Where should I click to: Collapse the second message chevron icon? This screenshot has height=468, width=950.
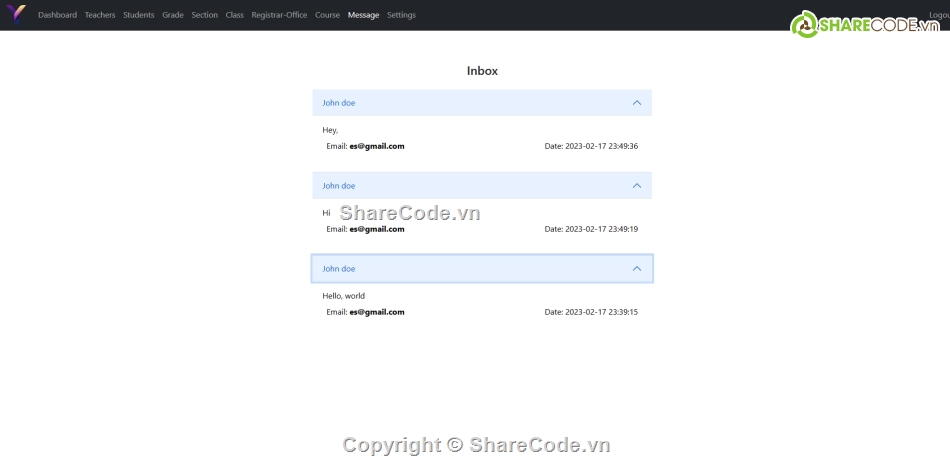pos(637,186)
